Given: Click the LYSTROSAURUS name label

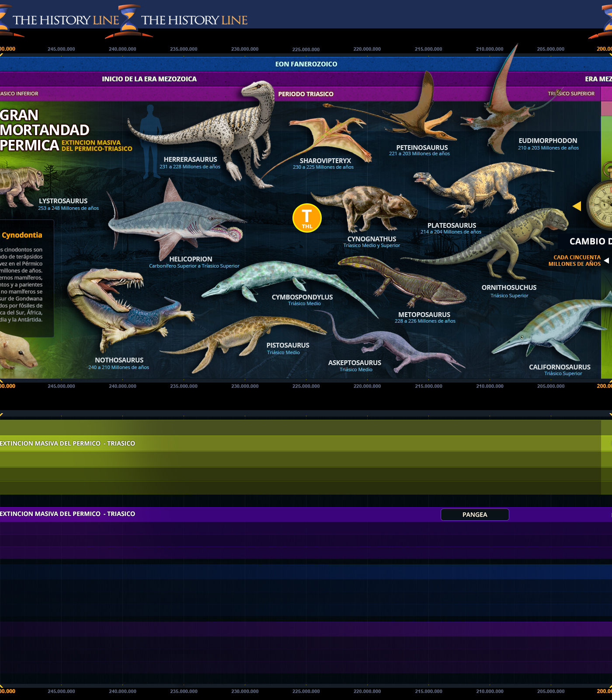Looking at the screenshot, I should (x=63, y=201).
